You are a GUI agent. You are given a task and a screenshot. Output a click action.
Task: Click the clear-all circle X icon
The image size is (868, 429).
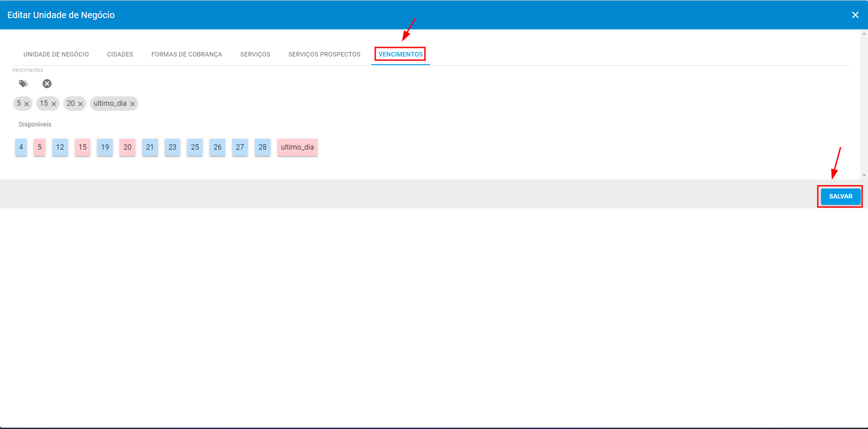(47, 84)
